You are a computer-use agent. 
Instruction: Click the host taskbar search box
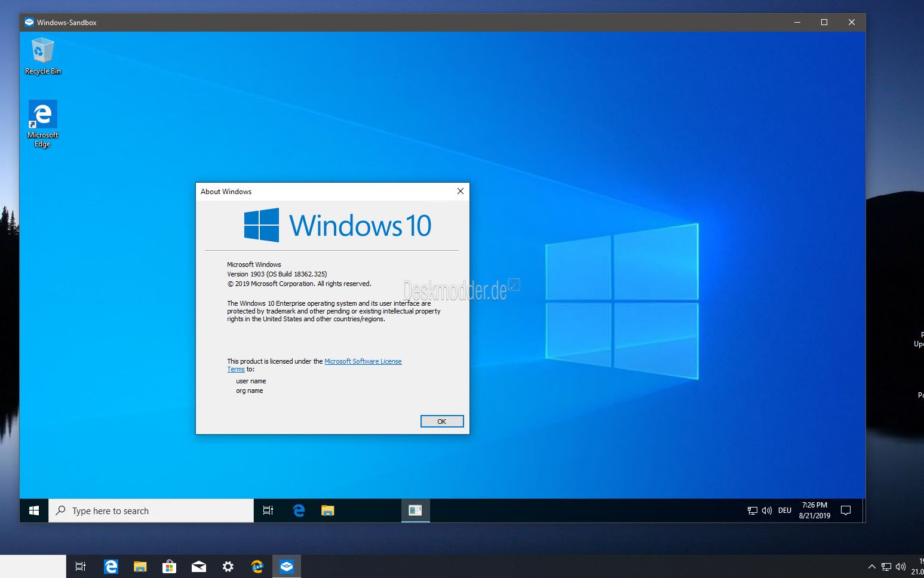[x=33, y=567]
